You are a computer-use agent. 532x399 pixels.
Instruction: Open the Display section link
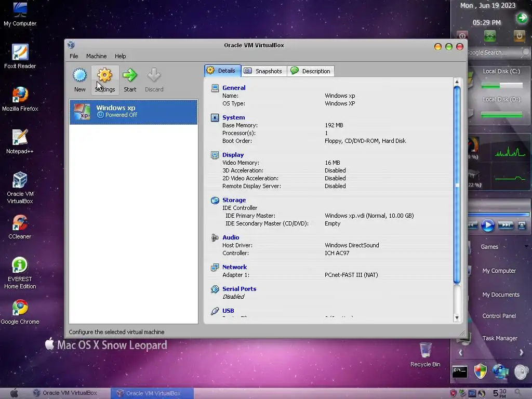point(233,155)
